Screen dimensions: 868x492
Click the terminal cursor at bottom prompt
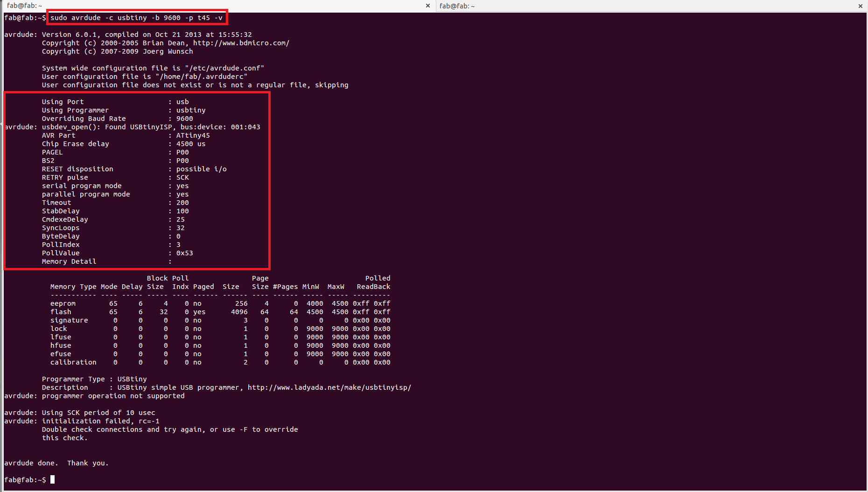point(53,479)
